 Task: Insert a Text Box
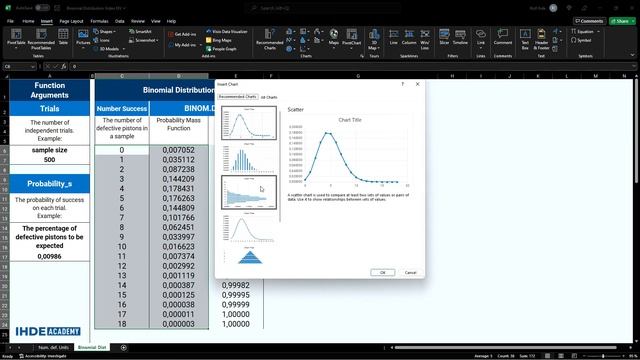525,38
